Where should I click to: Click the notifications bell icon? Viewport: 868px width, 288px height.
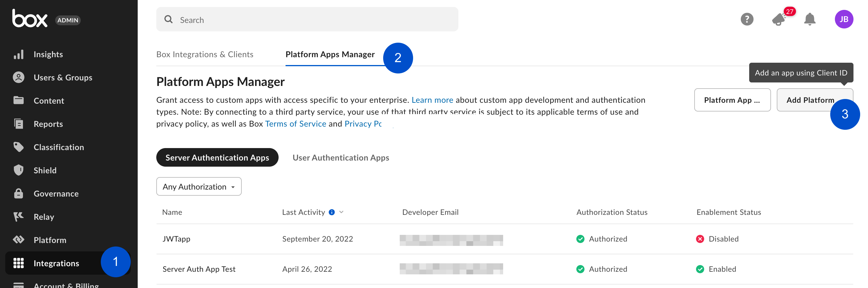[x=810, y=19]
